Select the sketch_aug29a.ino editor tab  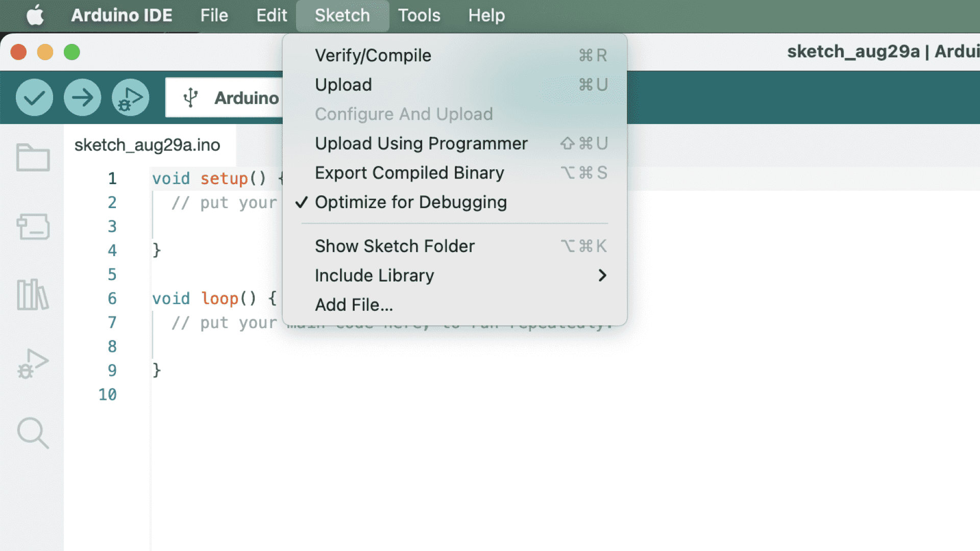click(147, 145)
